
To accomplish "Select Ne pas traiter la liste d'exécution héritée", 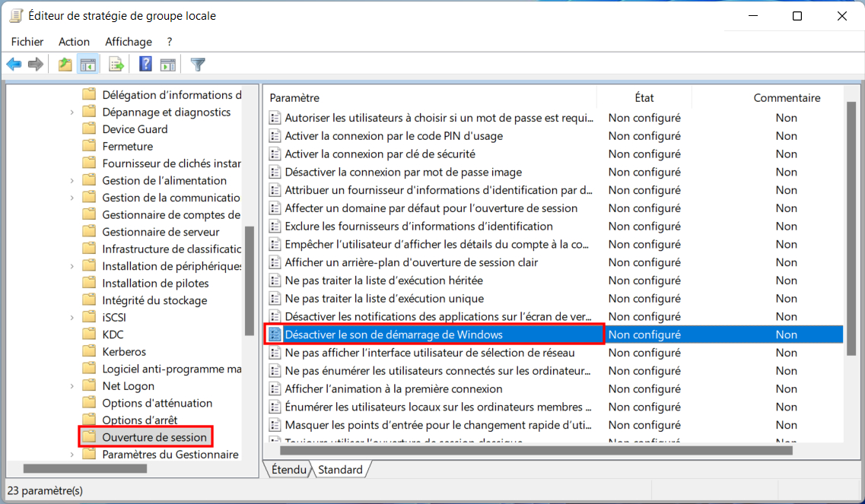I will (x=384, y=280).
